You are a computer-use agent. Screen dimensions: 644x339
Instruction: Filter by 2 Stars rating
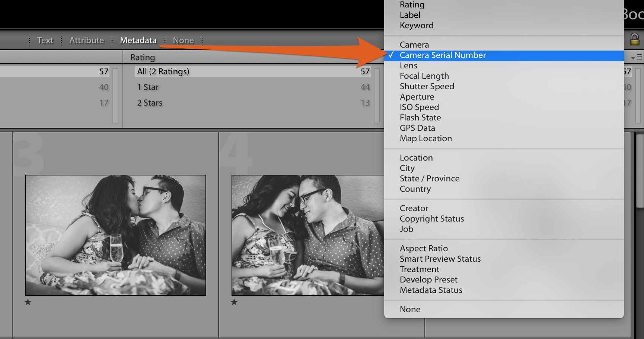click(253, 103)
